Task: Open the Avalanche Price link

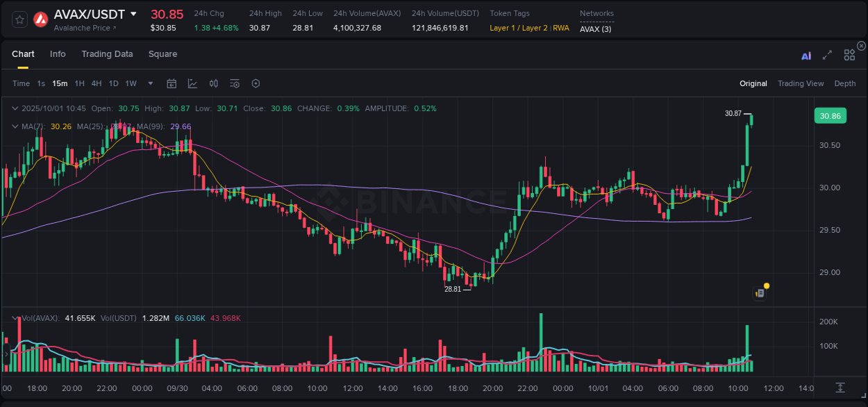Action: point(83,28)
